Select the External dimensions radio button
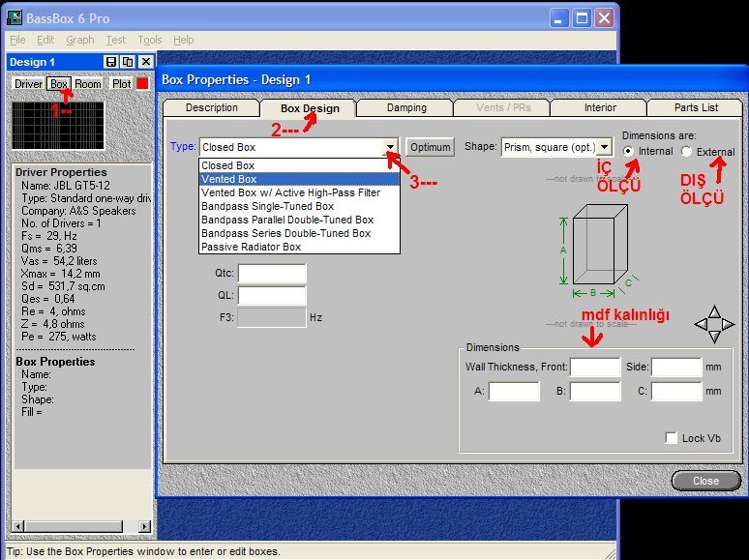The width and height of the screenshot is (749, 560). (x=687, y=152)
